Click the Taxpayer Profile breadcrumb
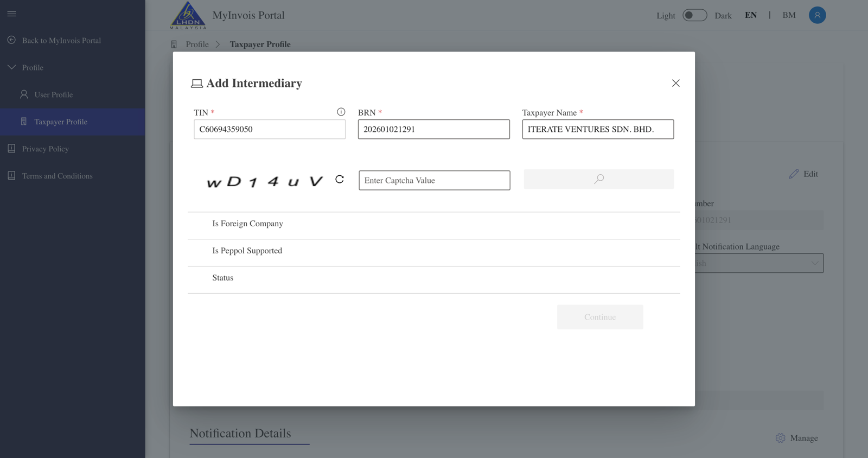 point(260,44)
